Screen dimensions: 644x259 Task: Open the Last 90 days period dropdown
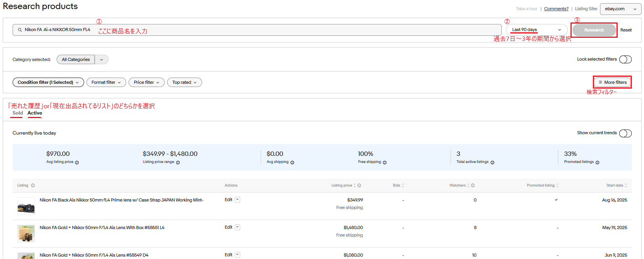pyautogui.click(x=537, y=30)
